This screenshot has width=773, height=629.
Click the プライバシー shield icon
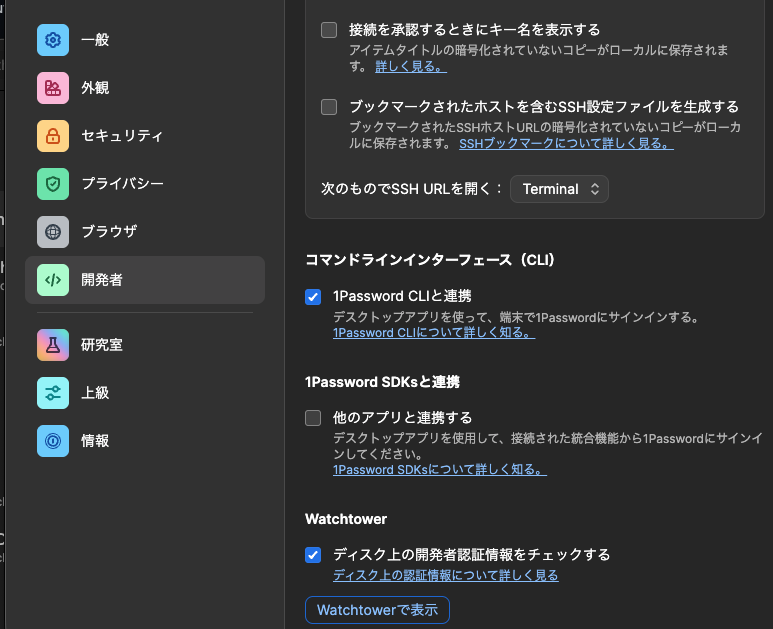(53, 184)
